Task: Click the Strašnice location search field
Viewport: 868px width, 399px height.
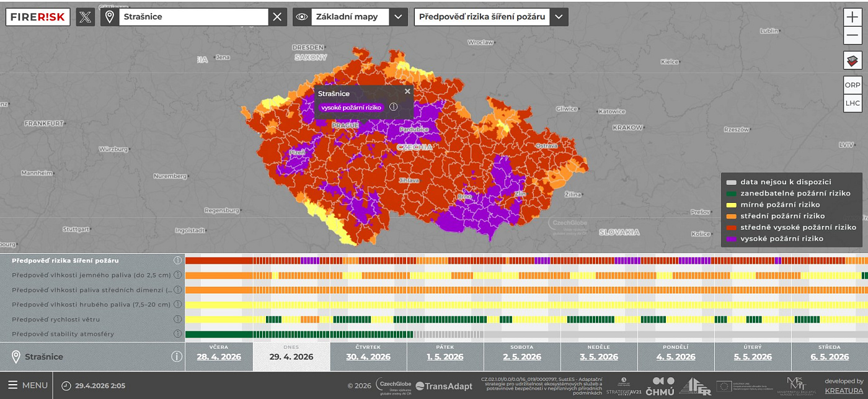Action: [192, 17]
